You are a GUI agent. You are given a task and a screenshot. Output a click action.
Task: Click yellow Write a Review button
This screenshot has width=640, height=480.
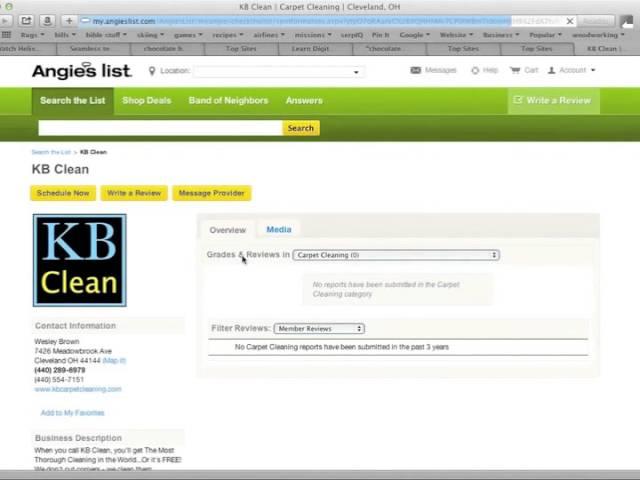[x=134, y=193]
